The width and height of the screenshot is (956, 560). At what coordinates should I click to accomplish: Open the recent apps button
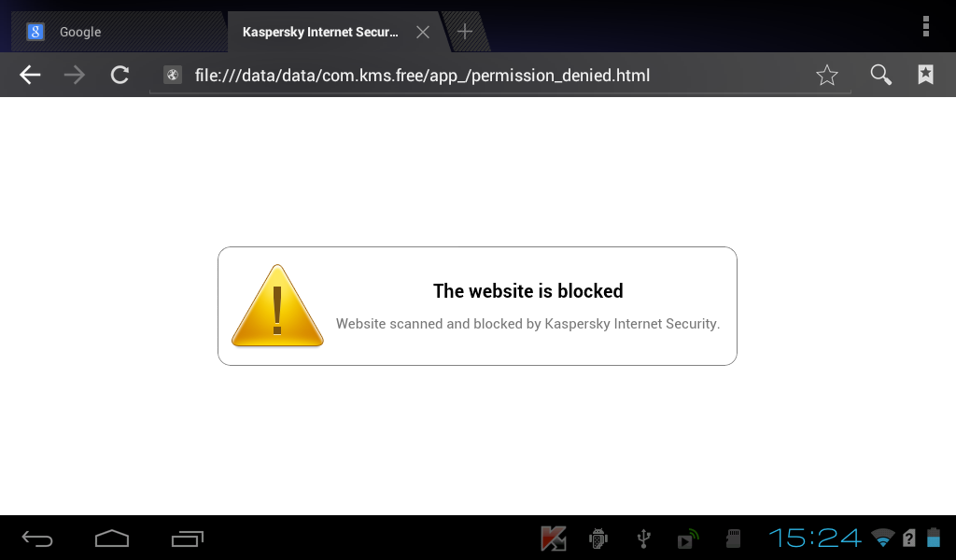click(x=187, y=539)
